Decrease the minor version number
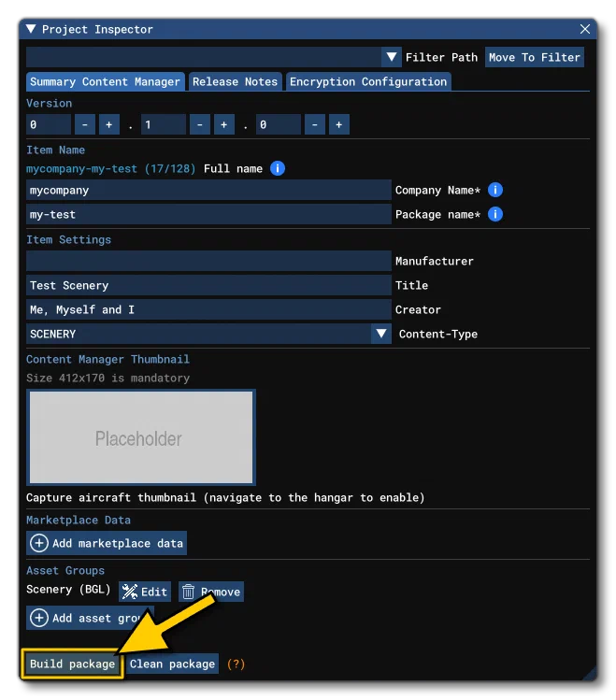Screen dimensions: 616x700 (x=200, y=124)
